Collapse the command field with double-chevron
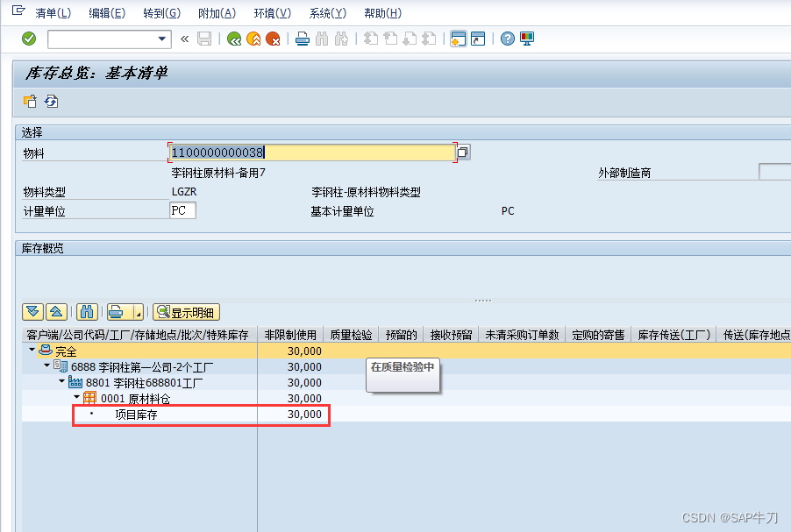The image size is (791, 532). coord(185,39)
